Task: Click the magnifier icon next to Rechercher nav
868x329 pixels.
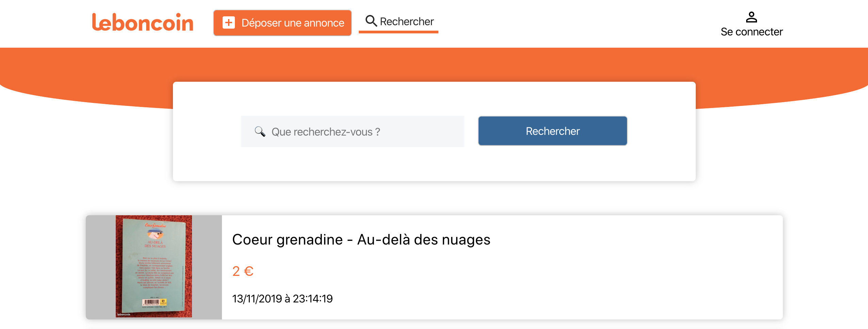Action: [371, 21]
